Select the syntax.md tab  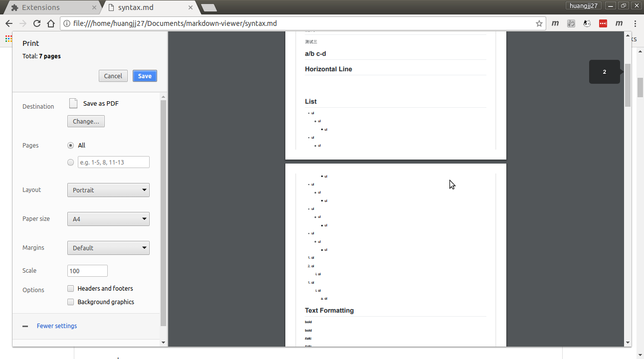pos(151,7)
